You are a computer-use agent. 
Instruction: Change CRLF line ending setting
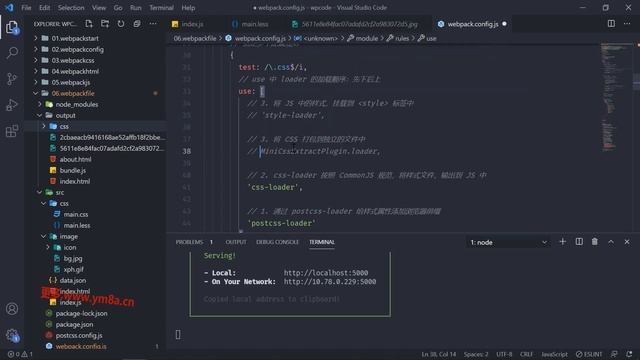coord(527,354)
